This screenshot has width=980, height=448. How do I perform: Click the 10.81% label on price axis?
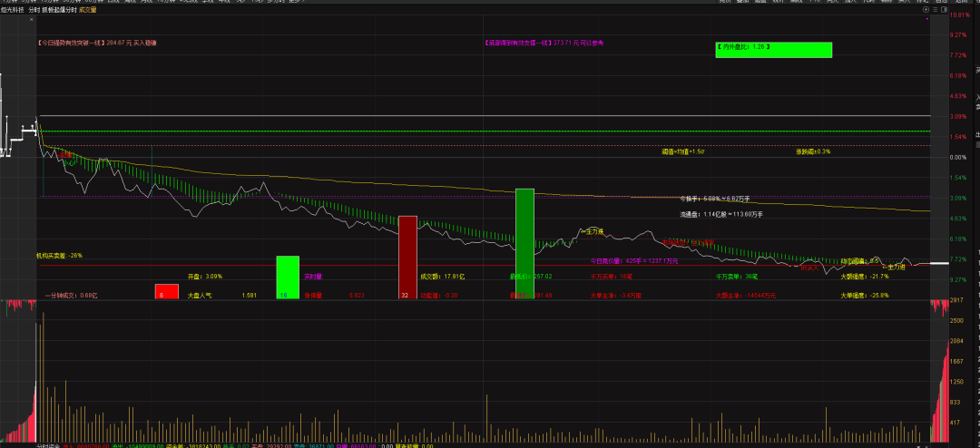click(x=959, y=15)
